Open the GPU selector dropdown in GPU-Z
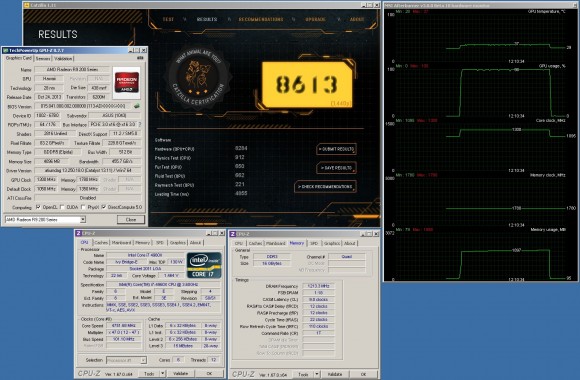 tap(83, 219)
